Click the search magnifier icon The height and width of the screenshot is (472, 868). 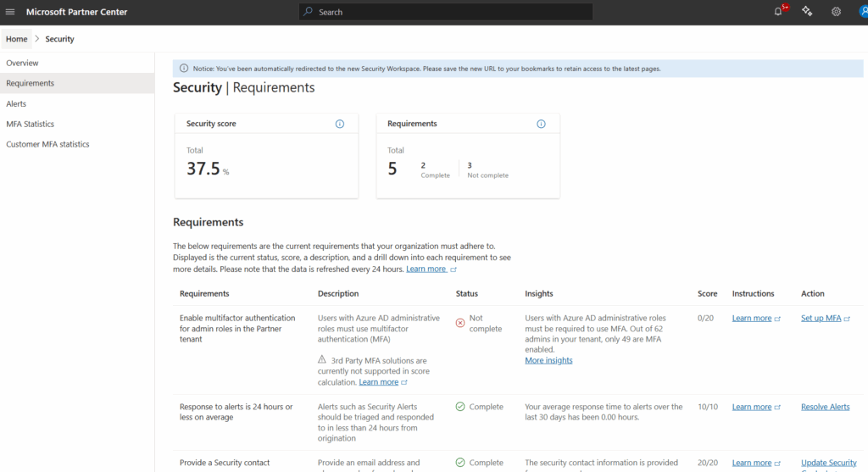309,12
